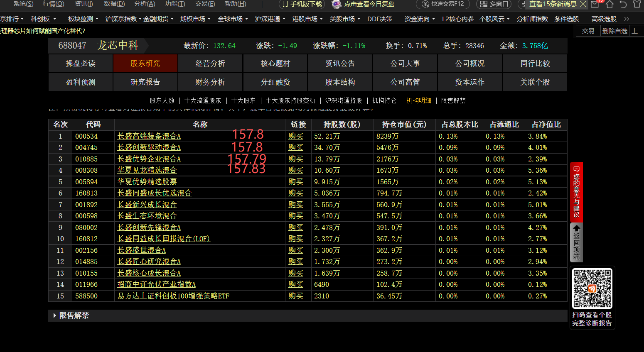This screenshot has width=644, height=352.
Task: Open the 沪深京指数 dropdown
Action: click(123, 19)
